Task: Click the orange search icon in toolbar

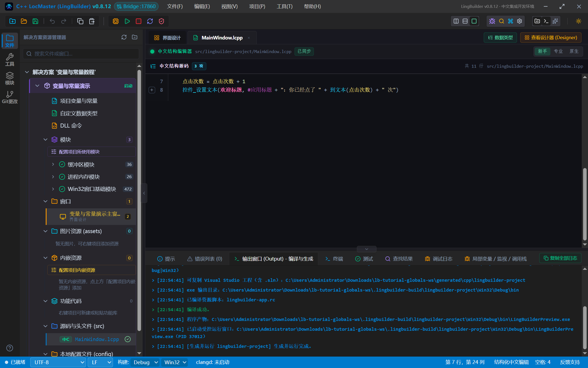Action: tap(501, 21)
